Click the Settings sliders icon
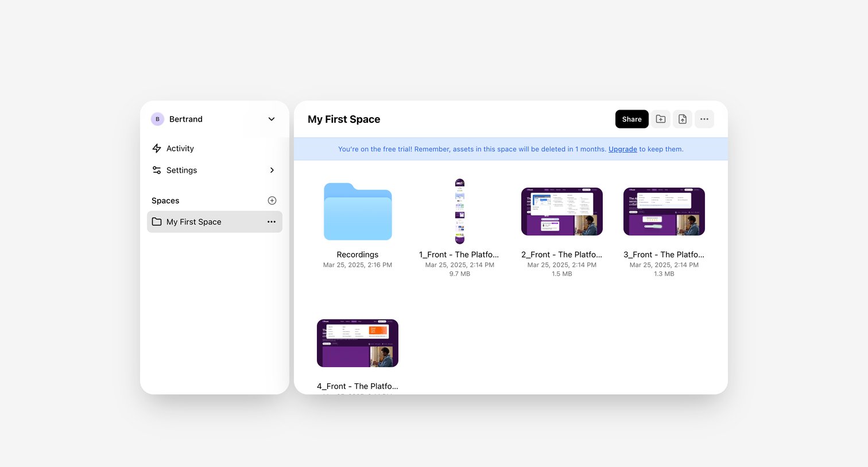Screen dimensions: 868x467 pyautogui.click(x=157, y=170)
